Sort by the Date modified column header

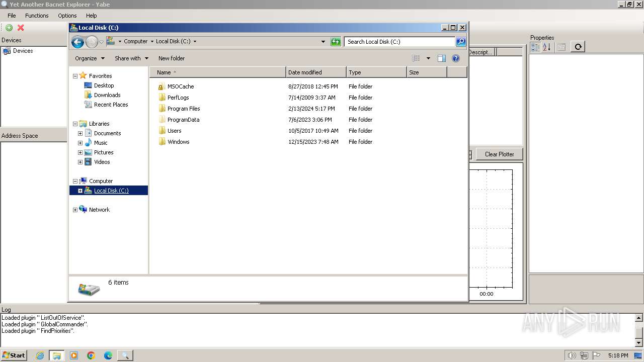(316, 72)
